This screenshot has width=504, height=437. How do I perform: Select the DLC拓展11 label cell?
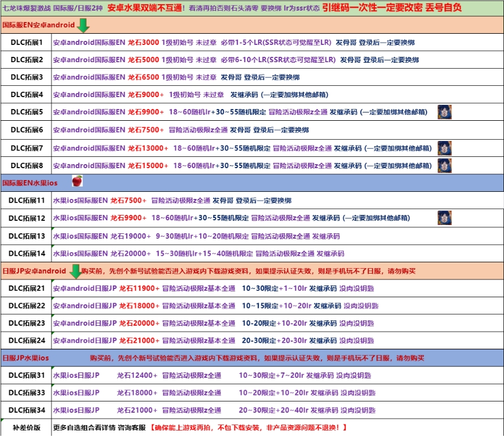[26, 201]
